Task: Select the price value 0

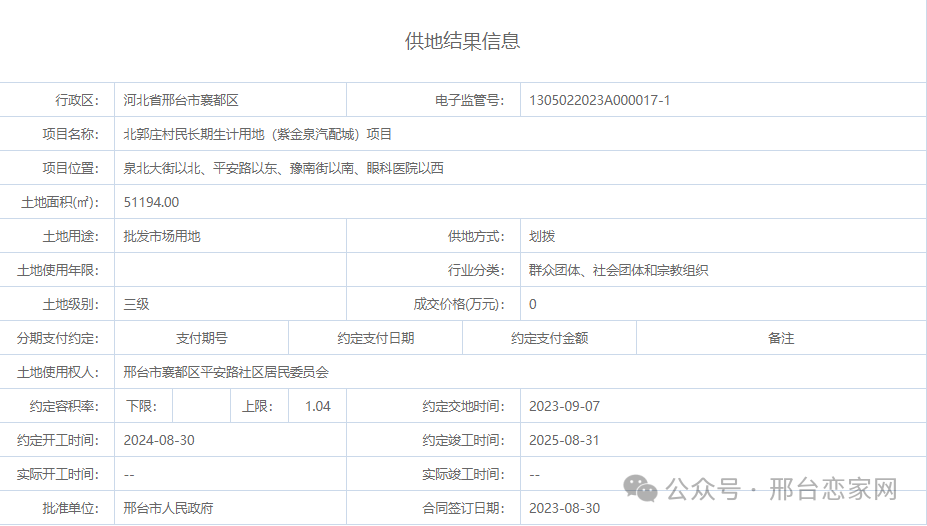Action: click(x=533, y=304)
